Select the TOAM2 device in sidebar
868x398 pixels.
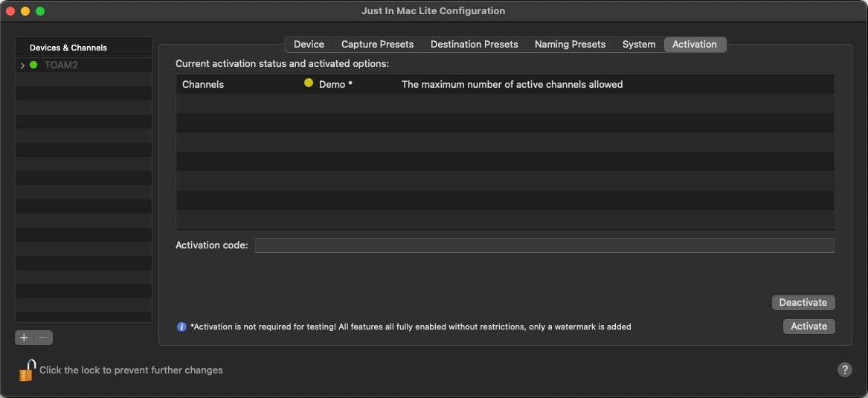click(x=61, y=65)
